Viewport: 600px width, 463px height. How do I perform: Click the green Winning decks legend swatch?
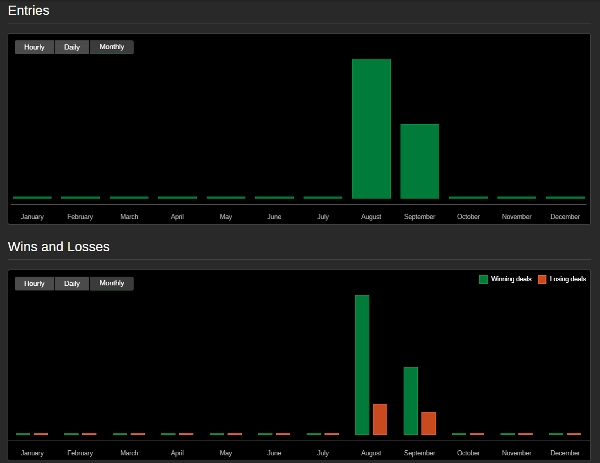click(x=484, y=280)
